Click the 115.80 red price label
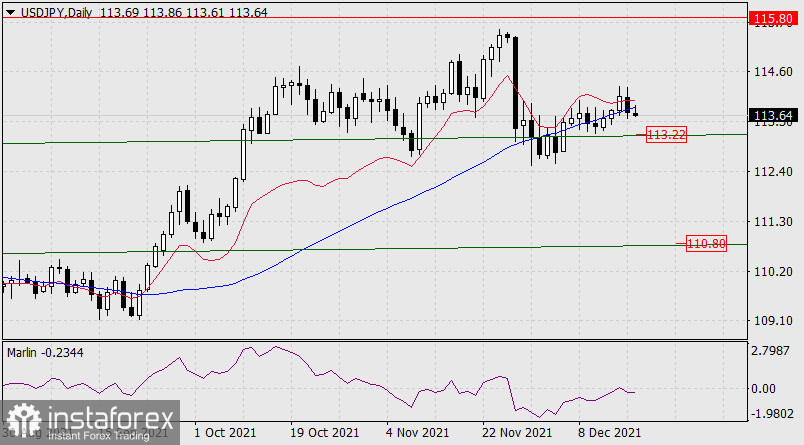Viewport: 804px width, 445px height. (774, 19)
